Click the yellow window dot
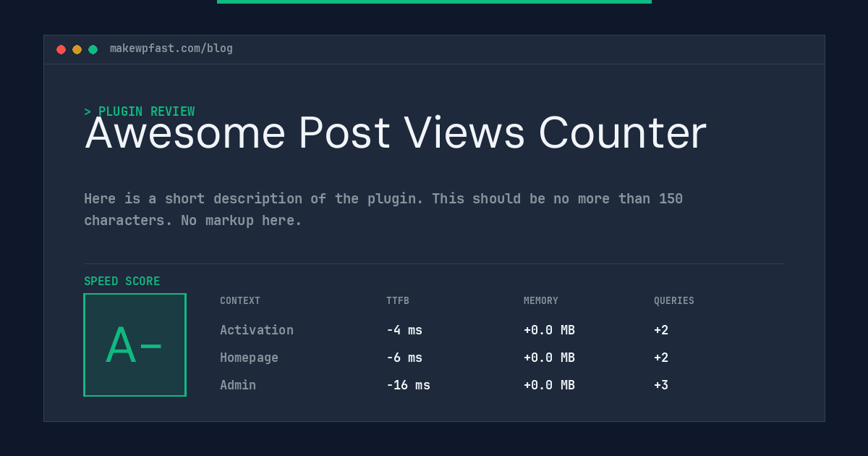868x456 pixels. click(77, 49)
